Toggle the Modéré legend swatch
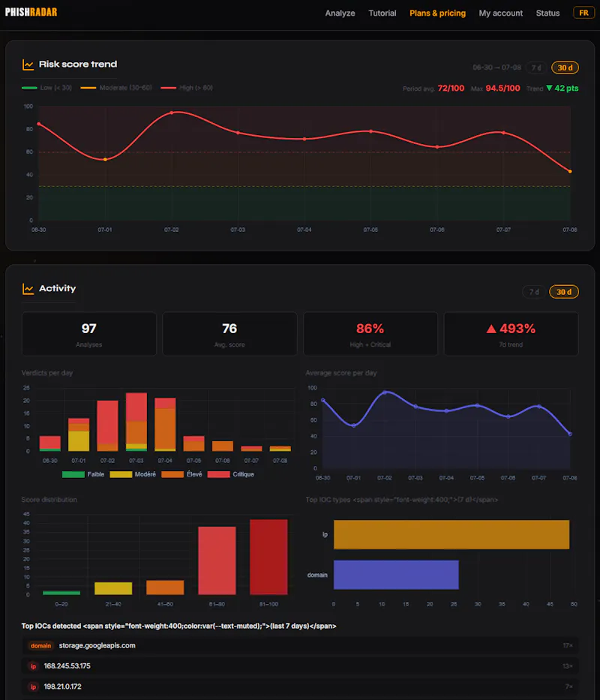The height and width of the screenshot is (700, 600). (x=121, y=474)
